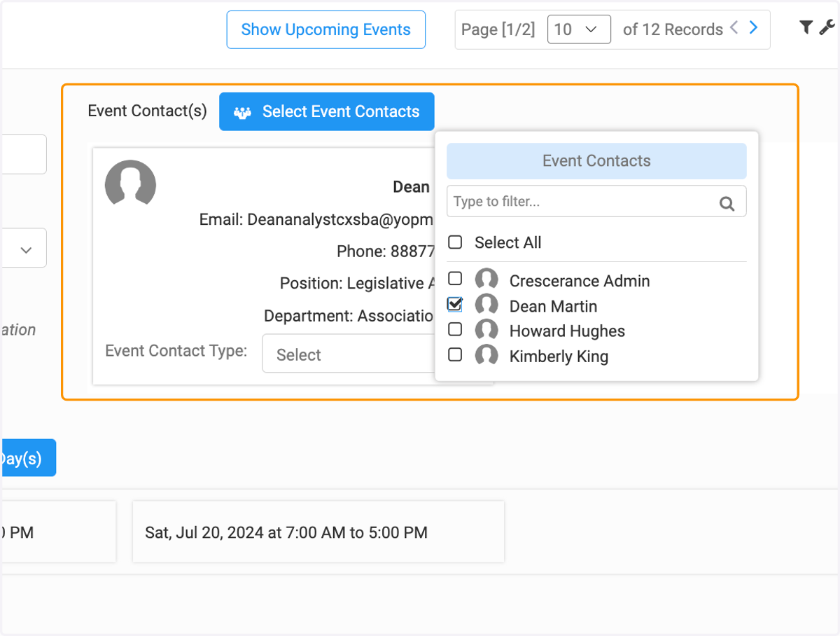
Task: Click the Position: Legislative text
Action: coord(356,284)
